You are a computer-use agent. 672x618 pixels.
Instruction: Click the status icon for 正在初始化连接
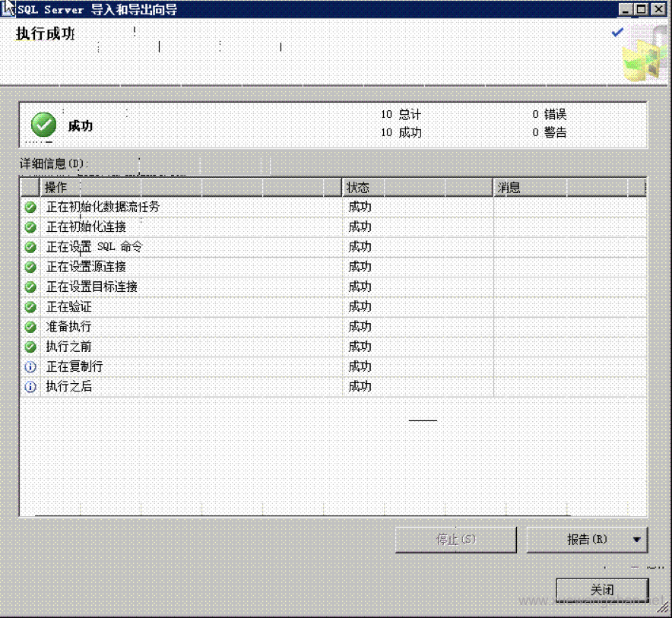point(30,227)
